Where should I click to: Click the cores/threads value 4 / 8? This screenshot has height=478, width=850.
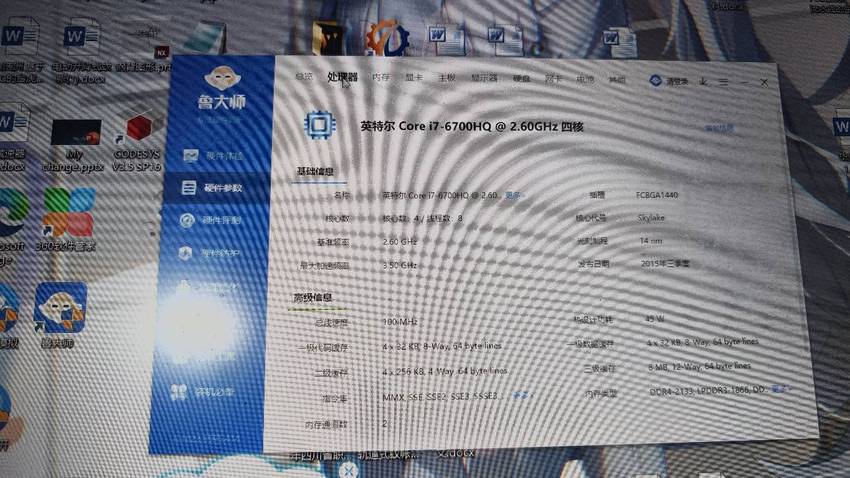(x=422, y=218)
